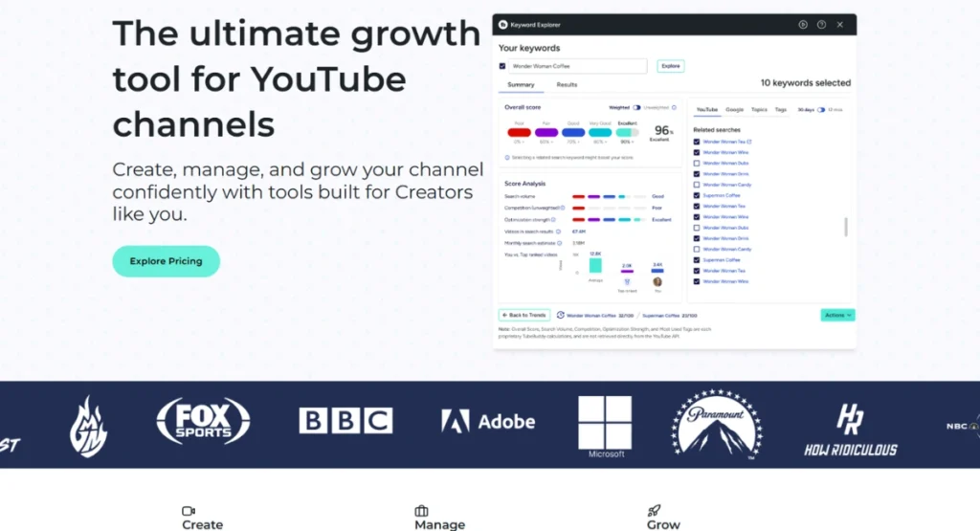
Task: Click the Top ranked trophy icon in chart
Action: [627, 282]
